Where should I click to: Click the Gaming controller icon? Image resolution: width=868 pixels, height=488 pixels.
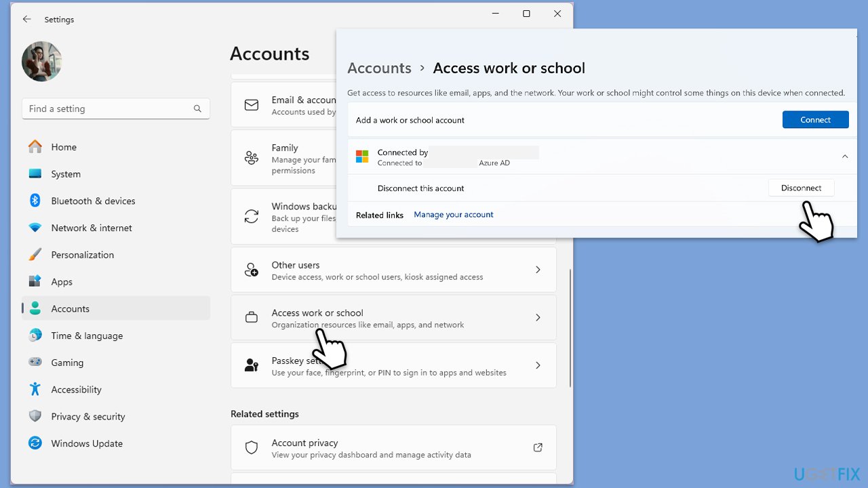pyautogui.click(x=35, y=363)
